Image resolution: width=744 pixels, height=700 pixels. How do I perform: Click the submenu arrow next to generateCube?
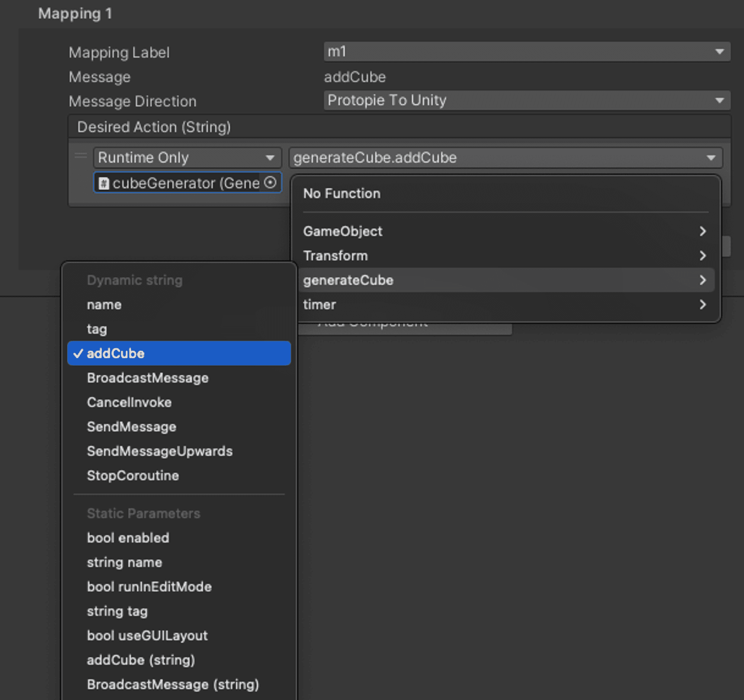click(x=702, y=280)
